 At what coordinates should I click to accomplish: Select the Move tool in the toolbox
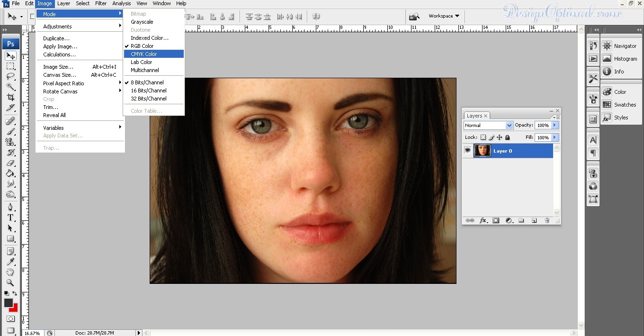click(x=11, y=56)
